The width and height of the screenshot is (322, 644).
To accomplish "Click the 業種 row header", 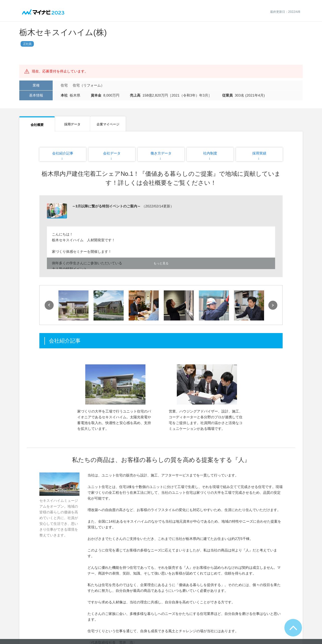I will pyautogui.click(x=36, y=86).
